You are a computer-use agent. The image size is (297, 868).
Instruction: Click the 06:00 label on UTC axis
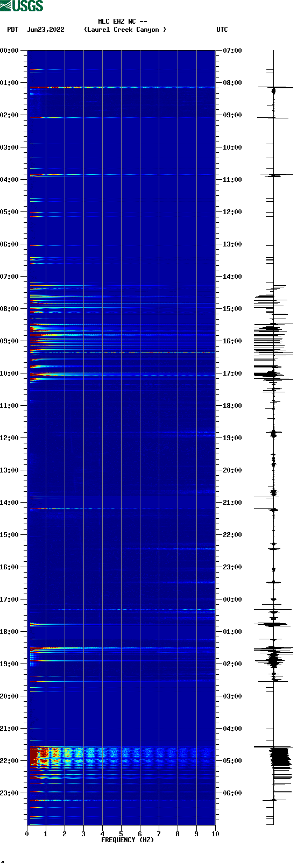232,793
